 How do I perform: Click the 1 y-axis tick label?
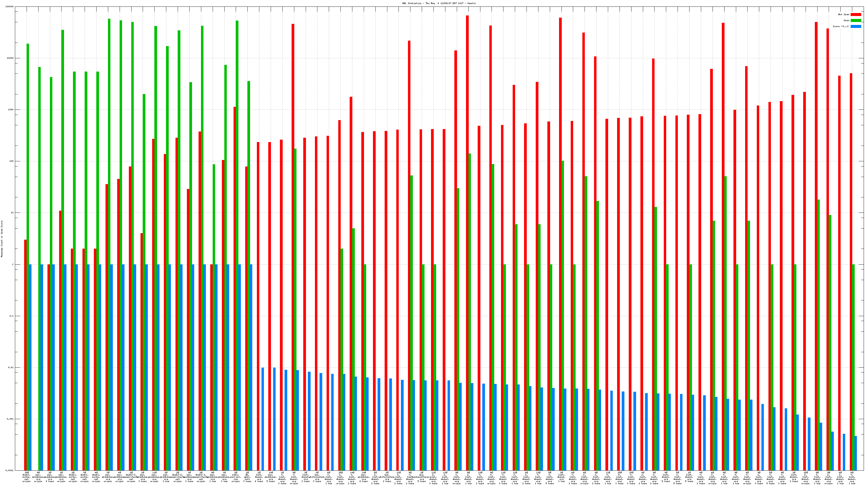(13, 264)
